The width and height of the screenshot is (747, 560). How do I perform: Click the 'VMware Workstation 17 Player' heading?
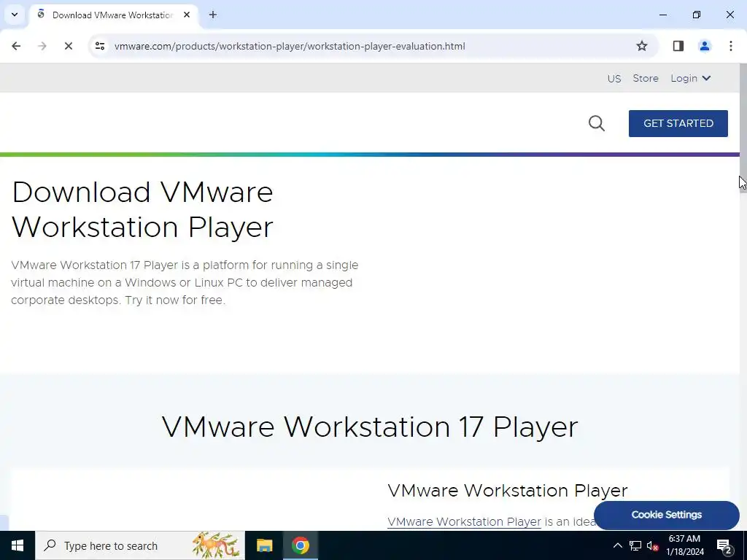click(370, 427)
